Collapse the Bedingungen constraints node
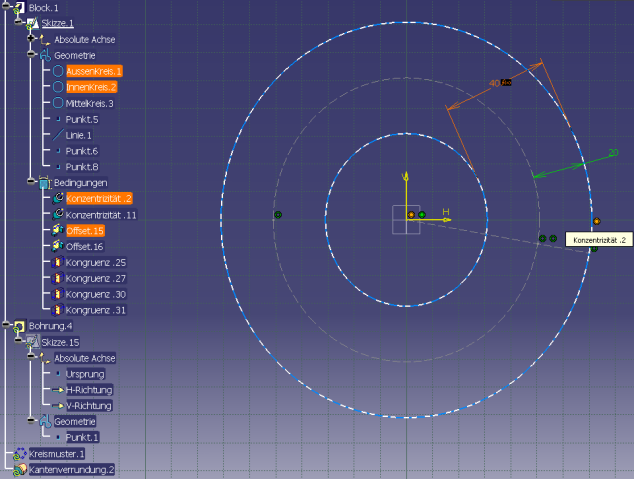 [x=32, y=183]
